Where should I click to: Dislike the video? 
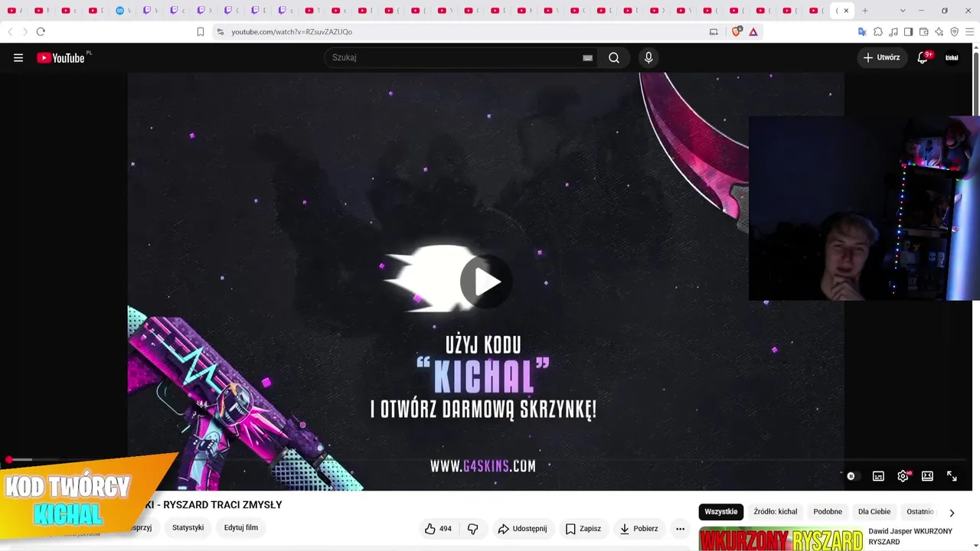(x=472, y=529)
